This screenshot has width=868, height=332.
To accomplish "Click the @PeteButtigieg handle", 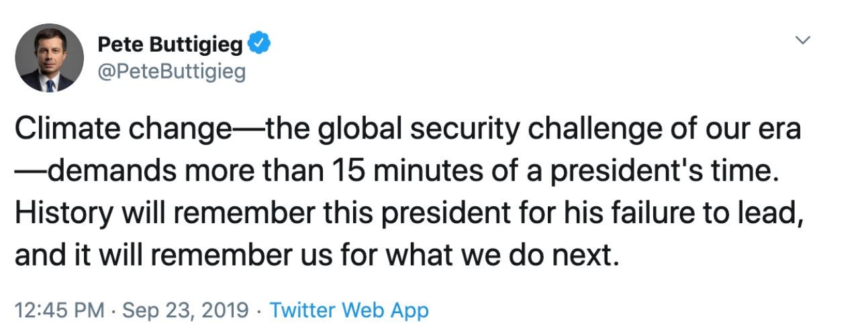I will pyautogui.click(x=171, y=71).
